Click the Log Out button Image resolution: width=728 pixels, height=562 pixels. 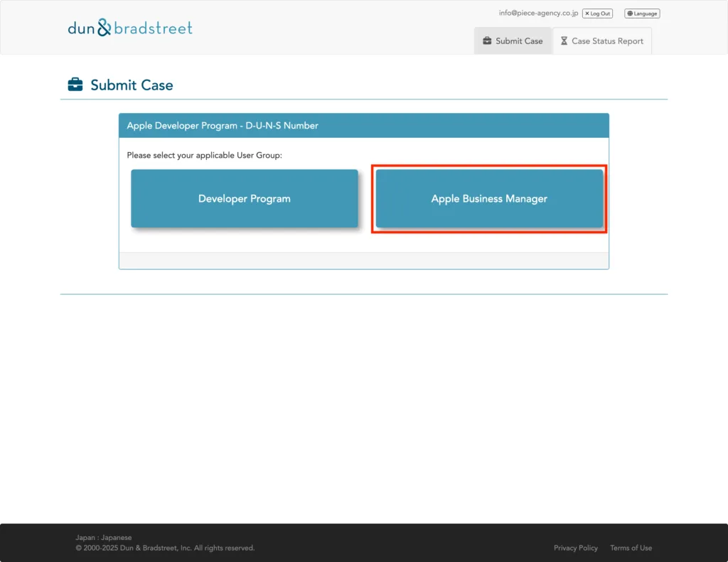(x=597, y=13)
